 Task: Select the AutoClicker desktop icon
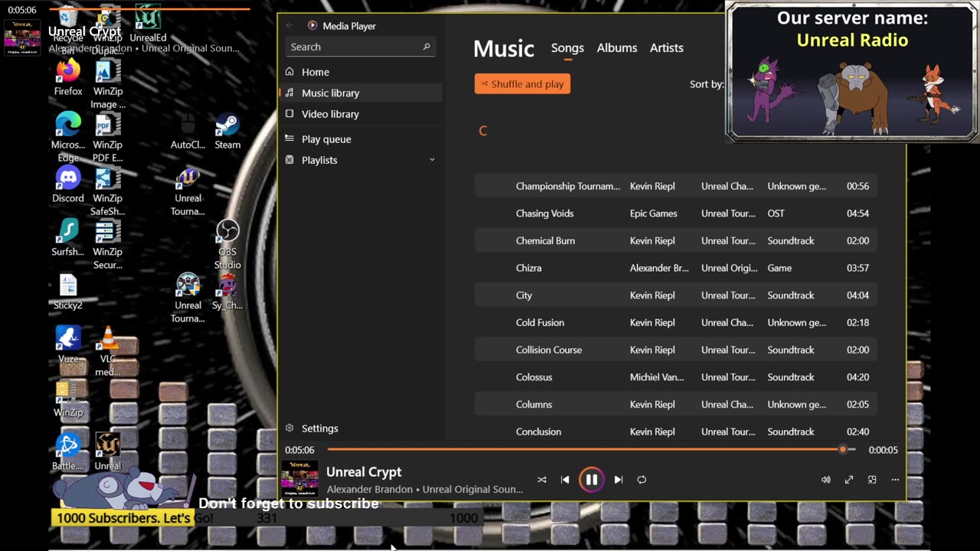[188, 131]
